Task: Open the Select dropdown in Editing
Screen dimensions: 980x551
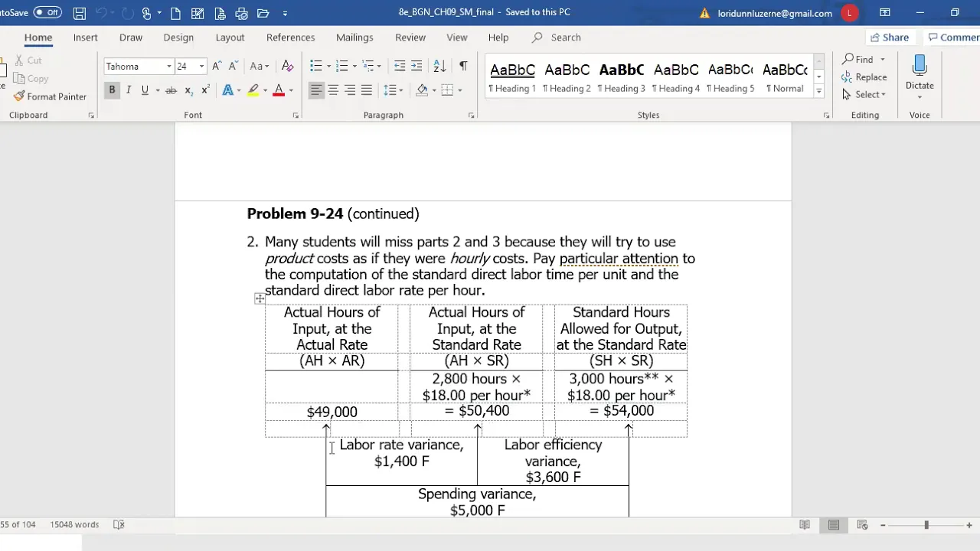Action: pos(864,94)
